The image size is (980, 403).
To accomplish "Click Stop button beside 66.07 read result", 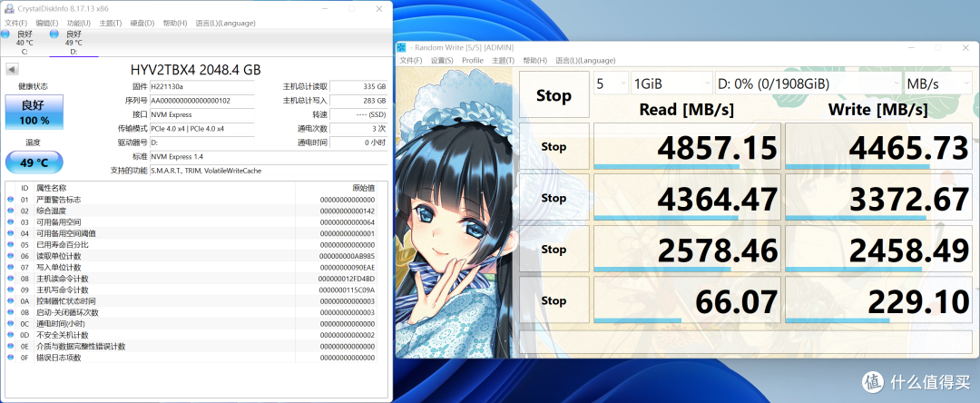I will pos(554,300).
